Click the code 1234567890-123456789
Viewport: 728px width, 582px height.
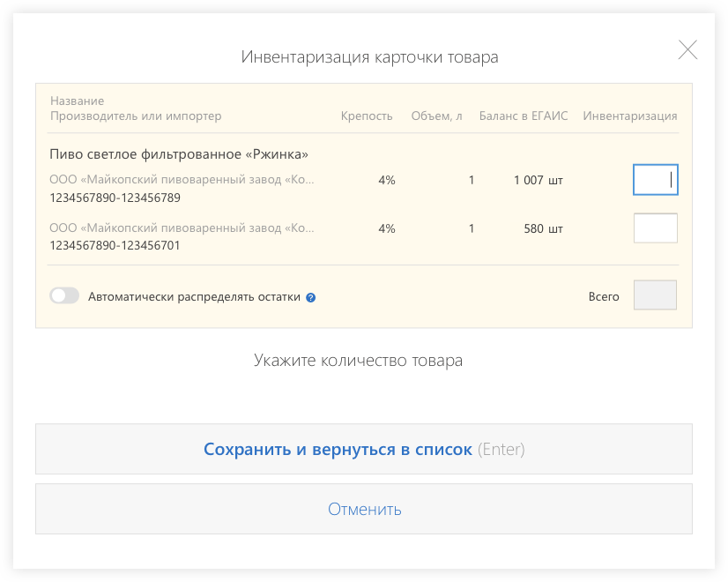coord(115,198)
